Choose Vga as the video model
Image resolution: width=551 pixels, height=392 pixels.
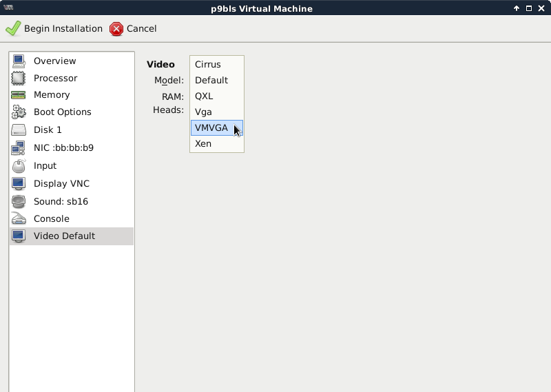point(203,112)
